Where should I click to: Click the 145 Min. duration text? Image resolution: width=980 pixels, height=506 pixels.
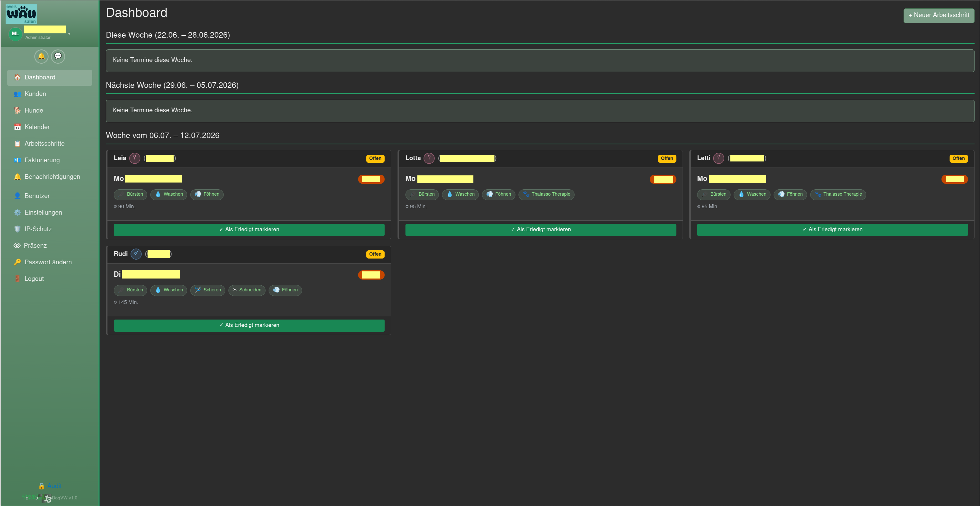pos(126,302)
